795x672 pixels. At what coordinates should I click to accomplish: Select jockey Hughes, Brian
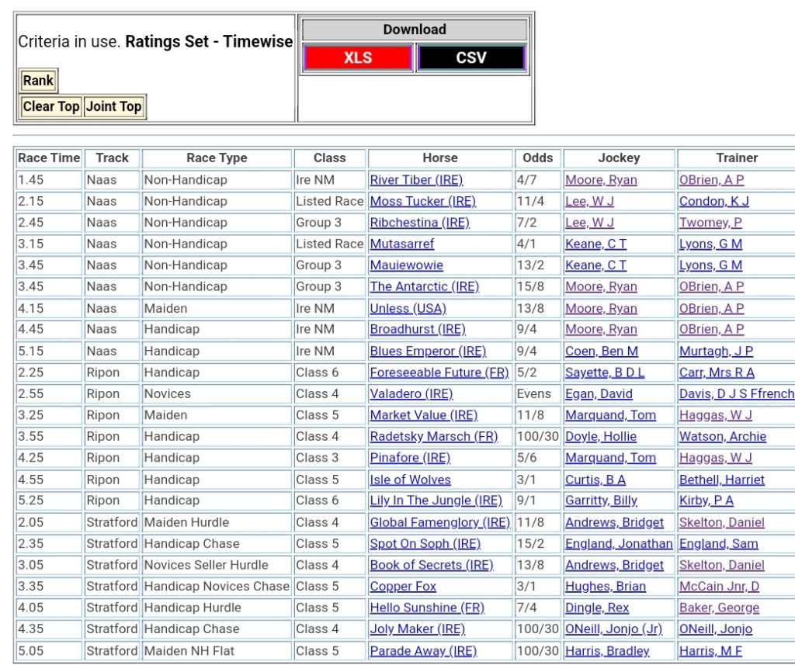pos(606,587)
